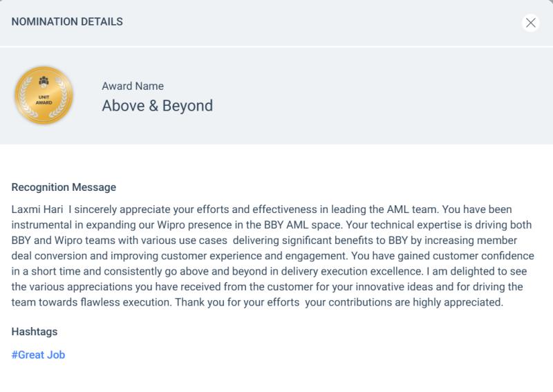Click the word instrumental in the message
The width and height of the screenshot is (553, 392).
47,225
